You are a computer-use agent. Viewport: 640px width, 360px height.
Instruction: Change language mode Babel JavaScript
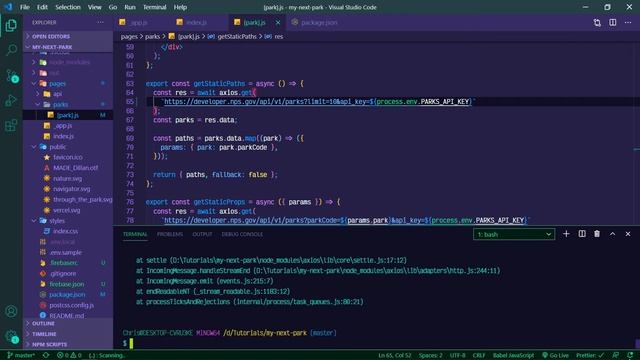tap(513, 355)
